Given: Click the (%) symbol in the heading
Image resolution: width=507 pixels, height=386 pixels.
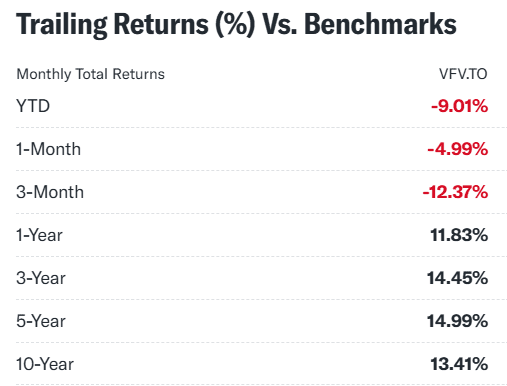Looking at the screenshot, I should [235, 25].
